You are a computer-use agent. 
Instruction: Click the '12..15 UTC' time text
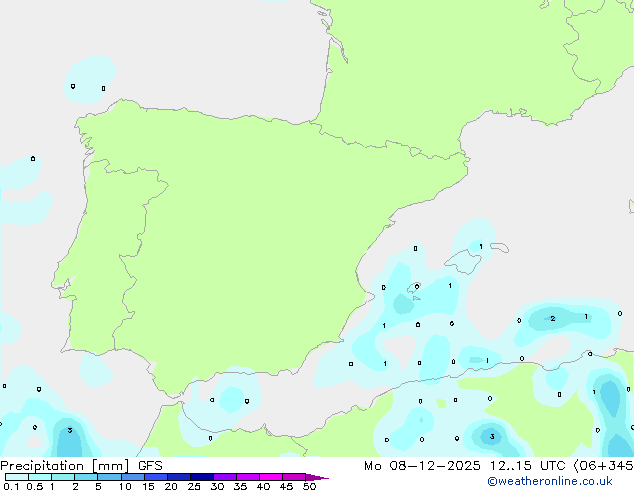point(527,466)
